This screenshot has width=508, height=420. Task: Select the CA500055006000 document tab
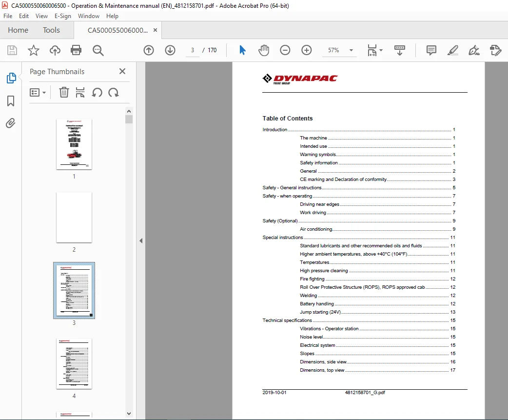point(117,30)
